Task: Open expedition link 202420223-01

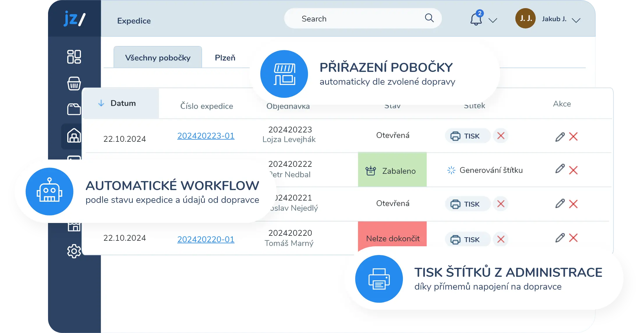Action: [206, 136]
